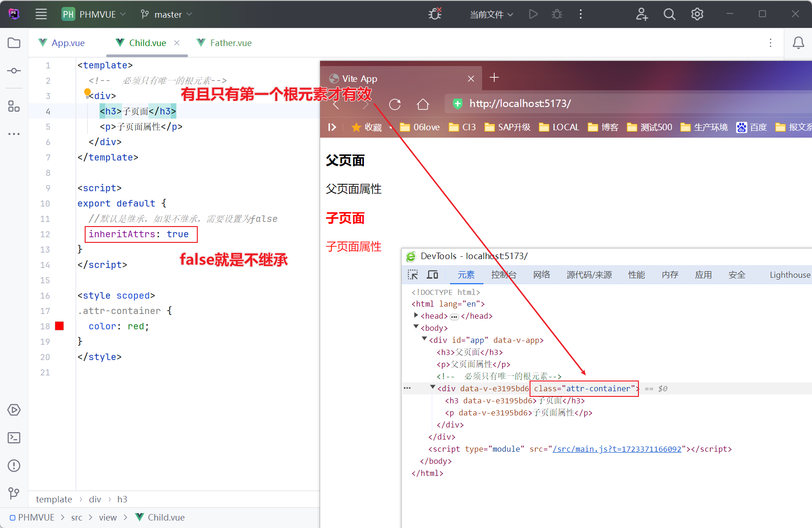Viewport: 812px width, 528px height.
Task: Open the master branch dropdown
Action: point(166,14)
